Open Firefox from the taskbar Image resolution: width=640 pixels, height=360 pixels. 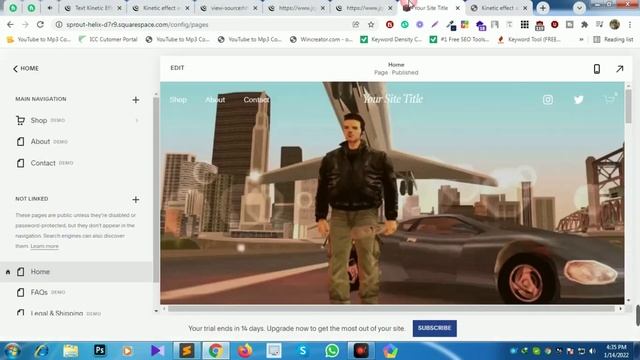pos(245,350)
